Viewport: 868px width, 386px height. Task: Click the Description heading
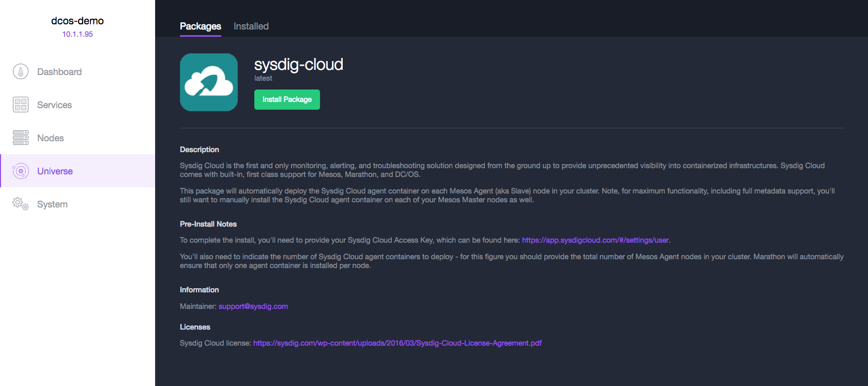pos(200,150)
